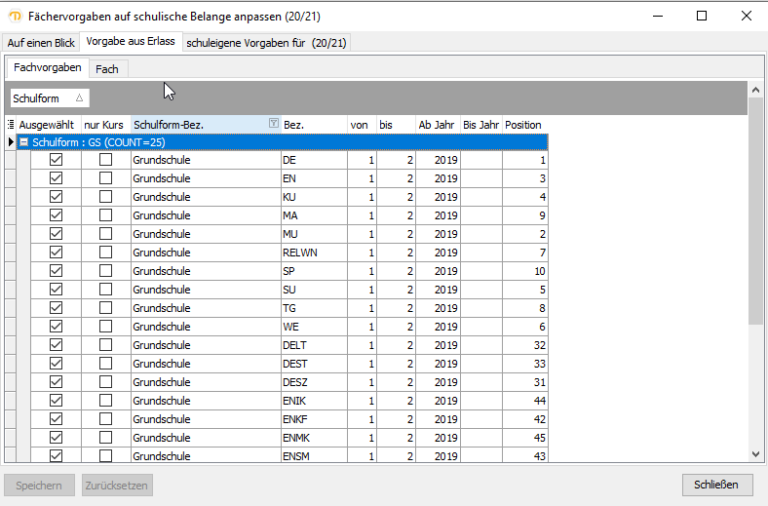Open the column chooser icon in grid header
The width and height of the screenshot is (768, 506).
tap(10, 125)
